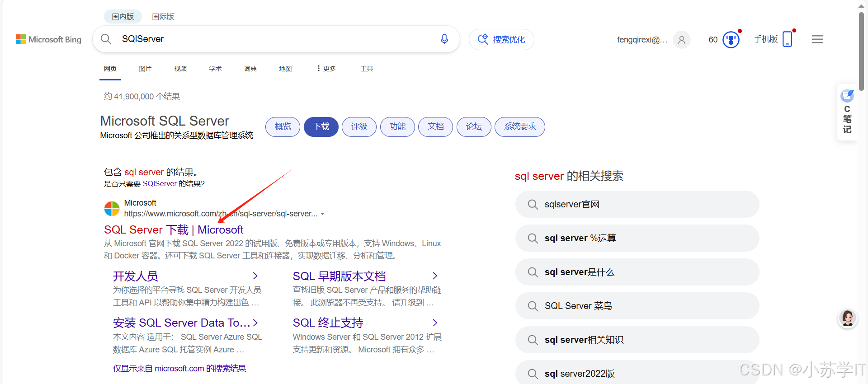This screenshot has height=384, width=868.
Task: Click the user avatar profile icon
Action: point(682,40)
